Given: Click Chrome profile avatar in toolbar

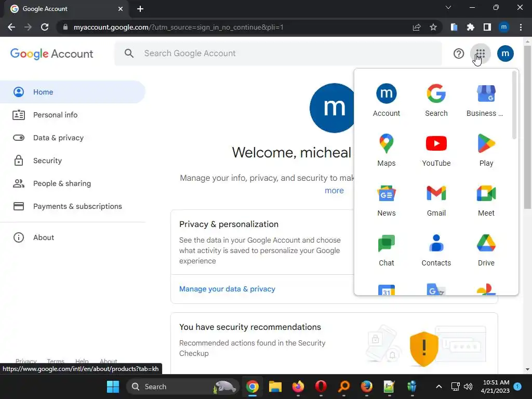Looking at the screenshot, I should (503, 27).
